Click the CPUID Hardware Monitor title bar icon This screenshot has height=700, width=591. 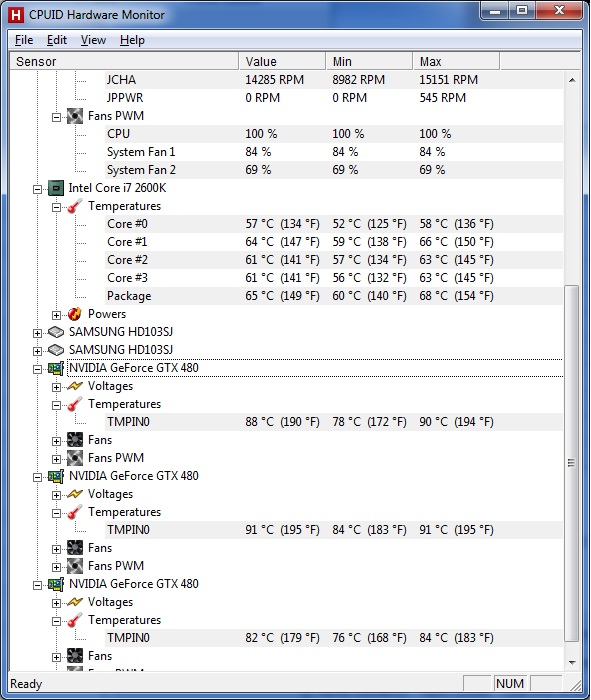click(16, 15)
